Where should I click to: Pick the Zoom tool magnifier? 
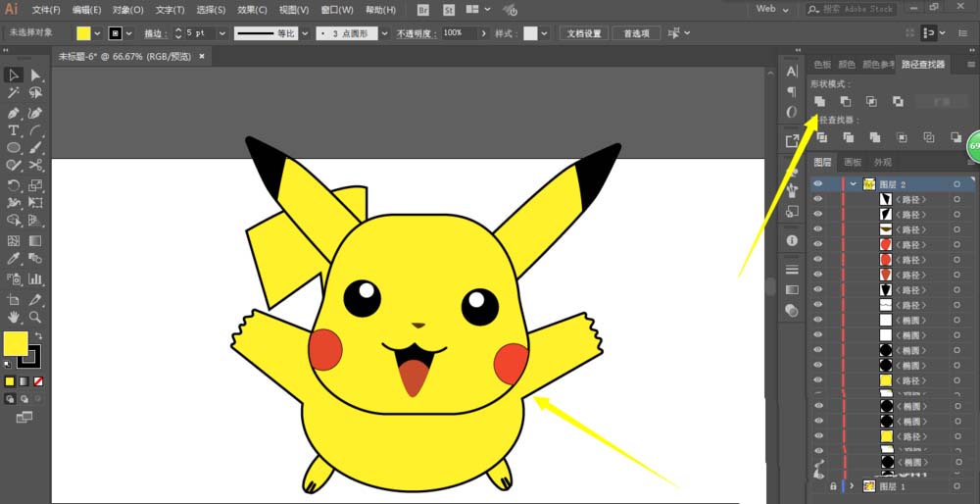tap(35, 318)
